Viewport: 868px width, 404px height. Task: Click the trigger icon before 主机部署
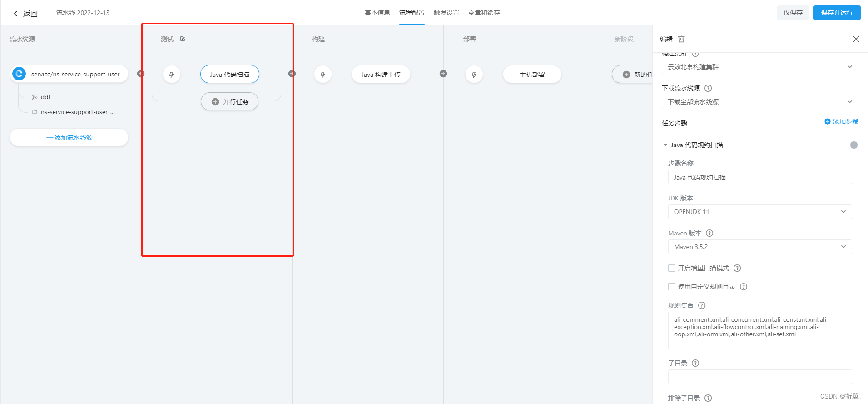point(474,75)
